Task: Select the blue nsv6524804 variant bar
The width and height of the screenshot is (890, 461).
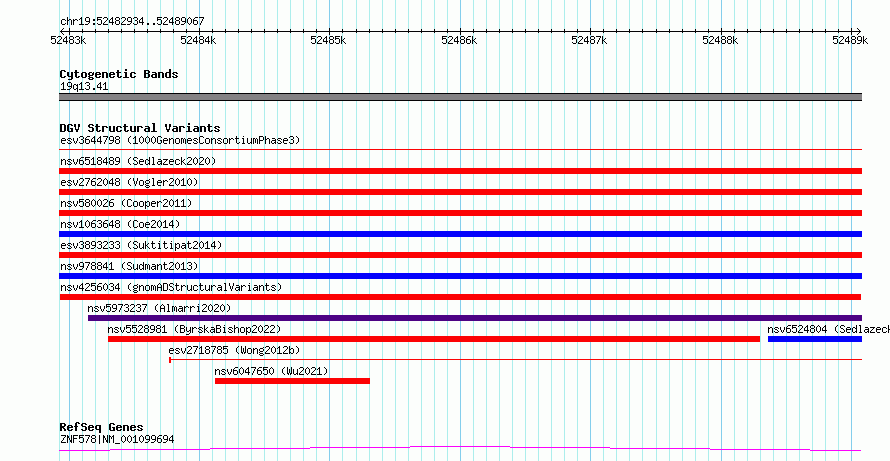Action: click(815, 339)
